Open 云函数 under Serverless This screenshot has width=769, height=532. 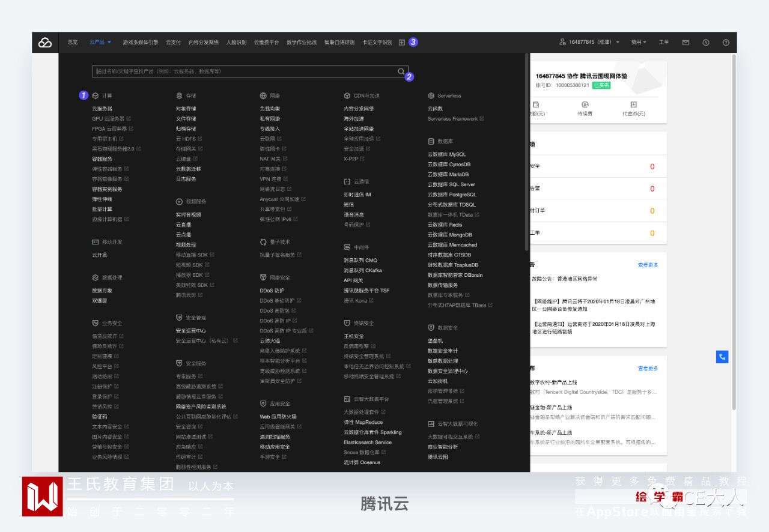pyautogui.click(x=435, y=109)
